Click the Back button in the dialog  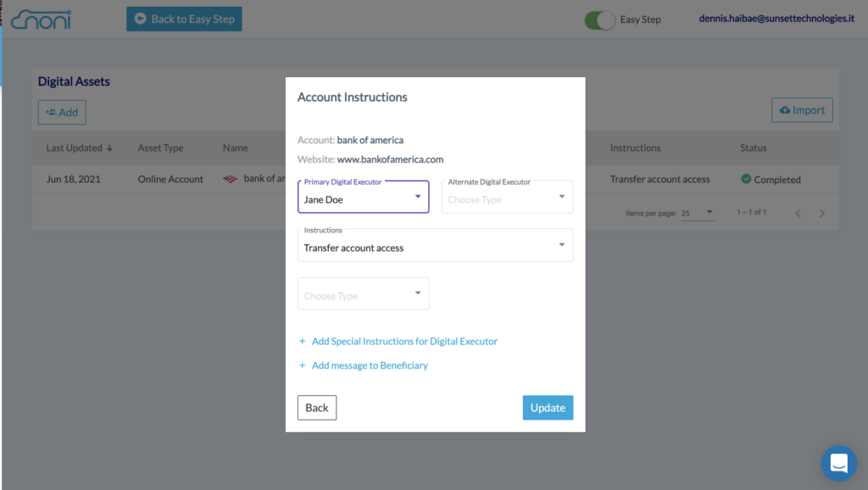pos(317,408)
